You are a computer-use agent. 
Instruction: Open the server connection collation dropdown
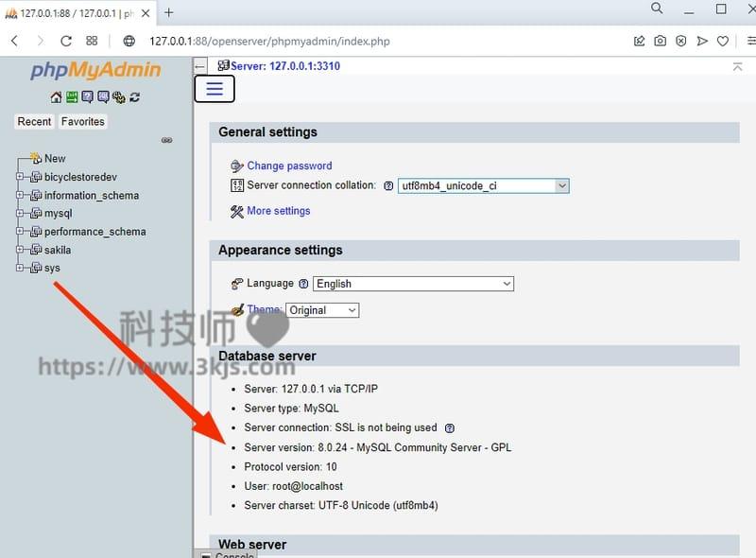(484, 185)
